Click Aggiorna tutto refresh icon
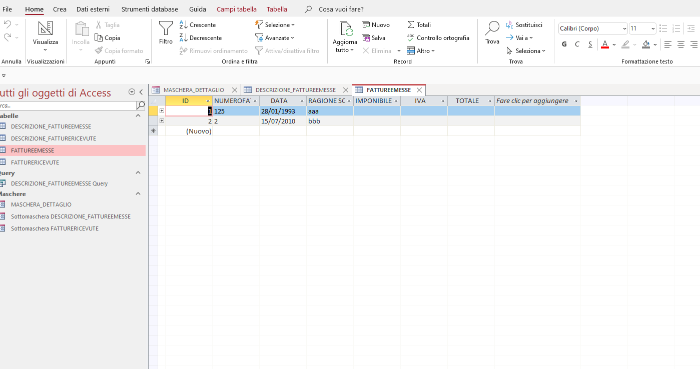Screen dimensions: 700x369 click(x=345, y=29)
